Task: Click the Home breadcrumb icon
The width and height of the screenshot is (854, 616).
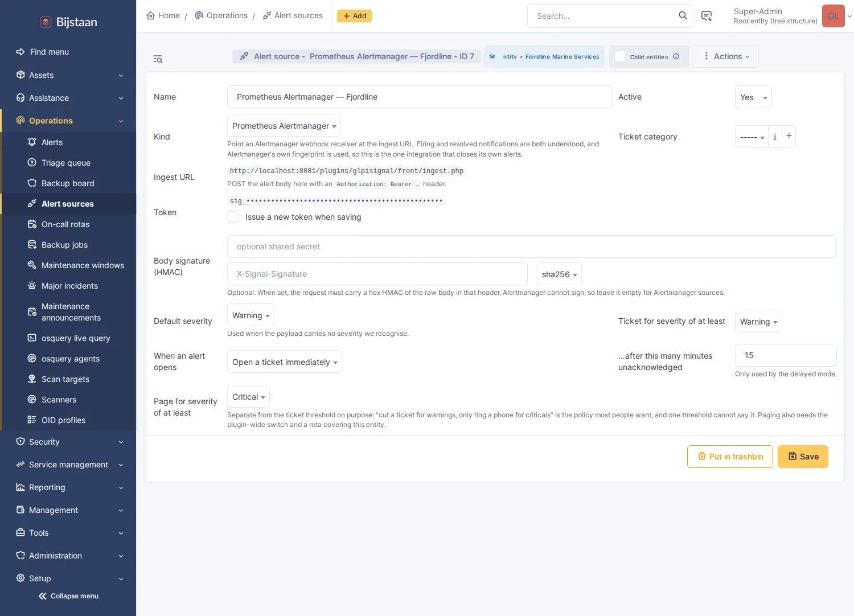Action: pos(151,15)
